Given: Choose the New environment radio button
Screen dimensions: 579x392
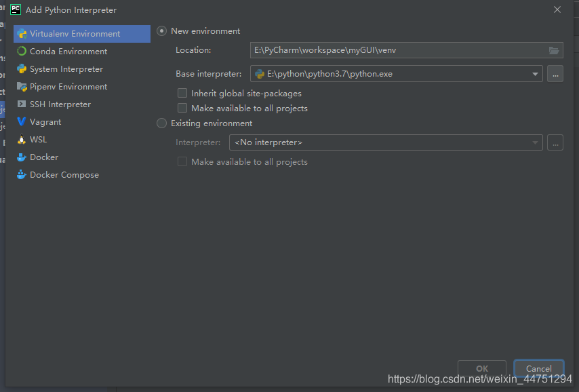Looking at the screenshot, I should pyautogui.click(x=161, y=31).
